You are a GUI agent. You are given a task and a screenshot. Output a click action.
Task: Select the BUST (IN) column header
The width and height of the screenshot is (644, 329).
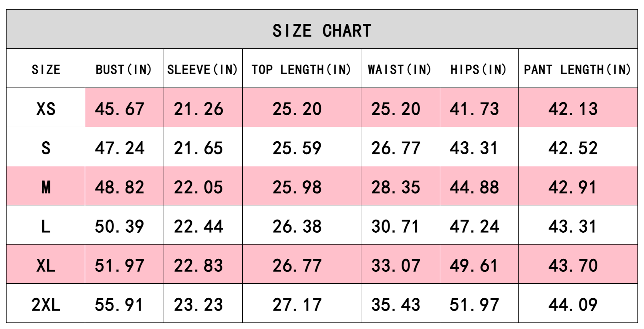[124, 69]
